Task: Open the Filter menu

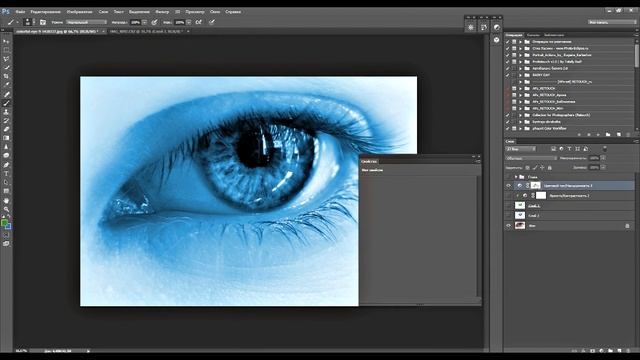Action: coord(162,12)
